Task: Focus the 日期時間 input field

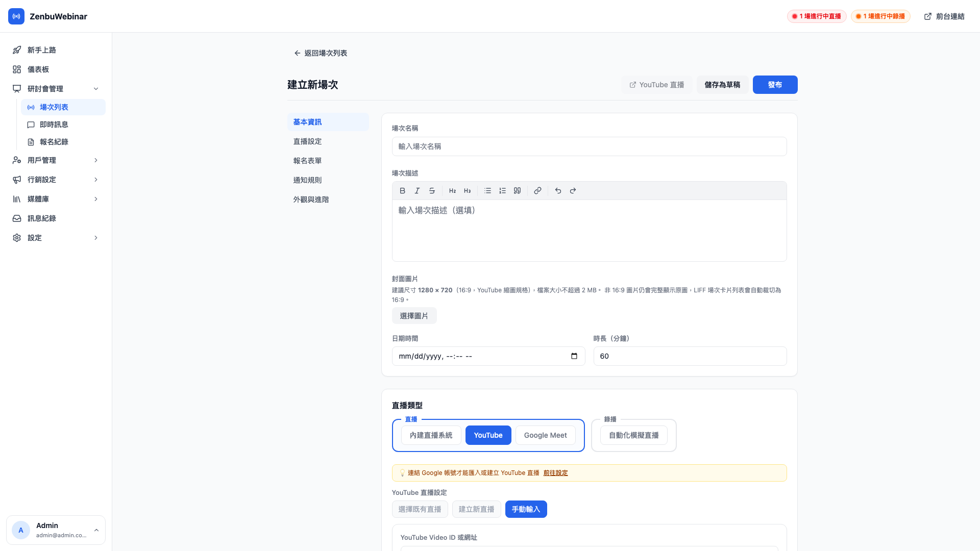Action: 488,356
